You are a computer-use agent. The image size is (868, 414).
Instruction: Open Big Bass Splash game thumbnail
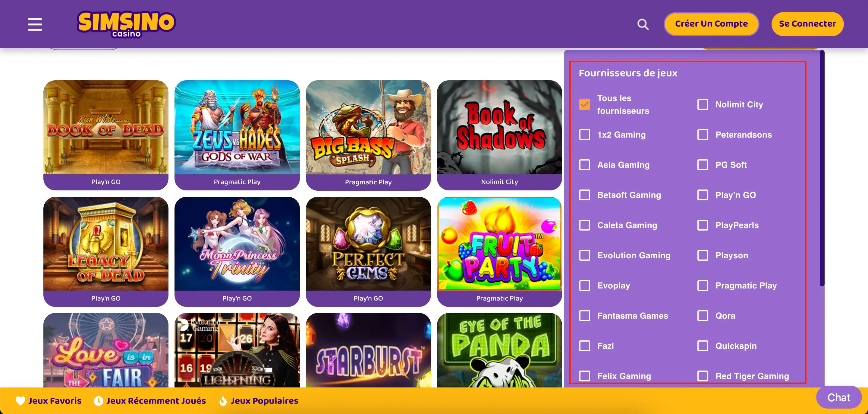(x=368, y=127)
